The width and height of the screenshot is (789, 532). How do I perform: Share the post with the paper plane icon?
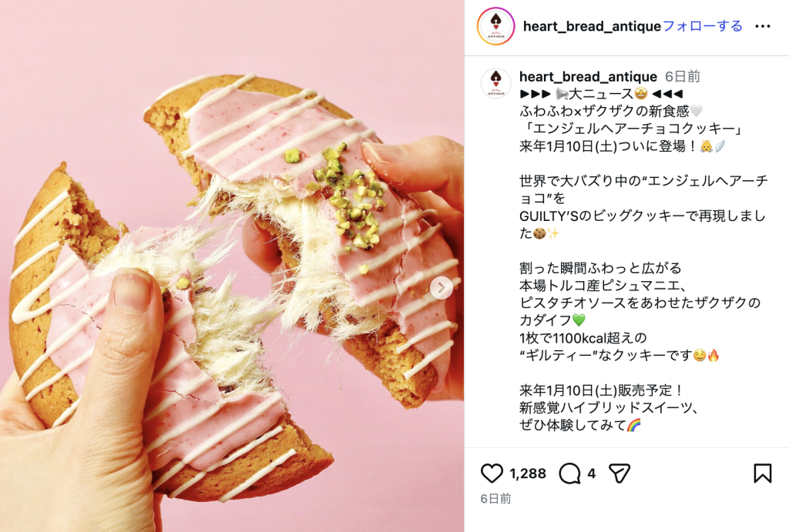pyautogui.click(x=619, y=473)
